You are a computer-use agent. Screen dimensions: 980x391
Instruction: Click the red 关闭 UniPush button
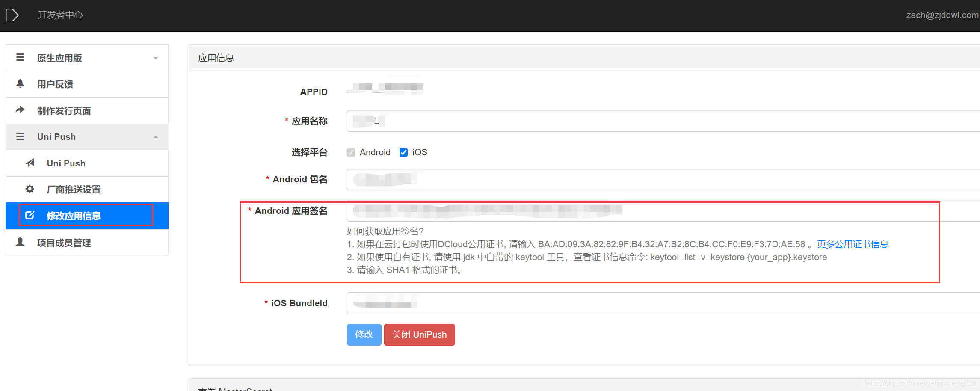point(419,335)
